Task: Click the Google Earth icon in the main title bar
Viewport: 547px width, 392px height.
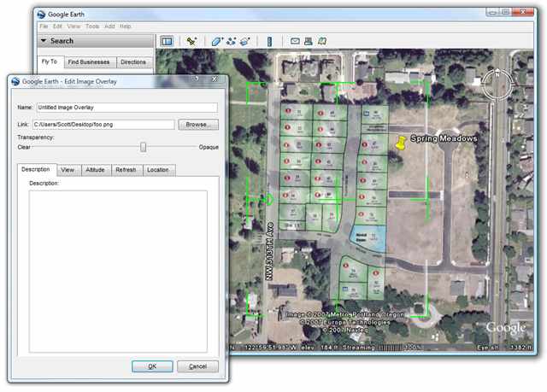Action: tap(41, 15)
